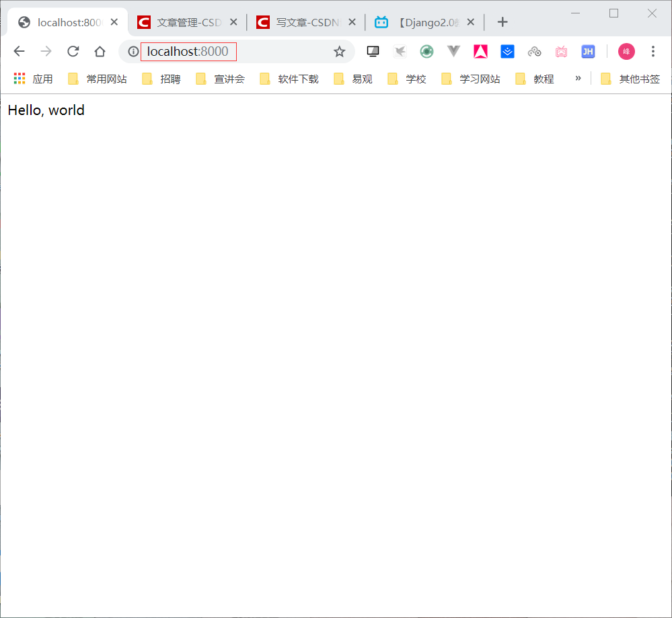
Task: Close the 文章管理-CSDN tab
Action: tap(233, 22)
